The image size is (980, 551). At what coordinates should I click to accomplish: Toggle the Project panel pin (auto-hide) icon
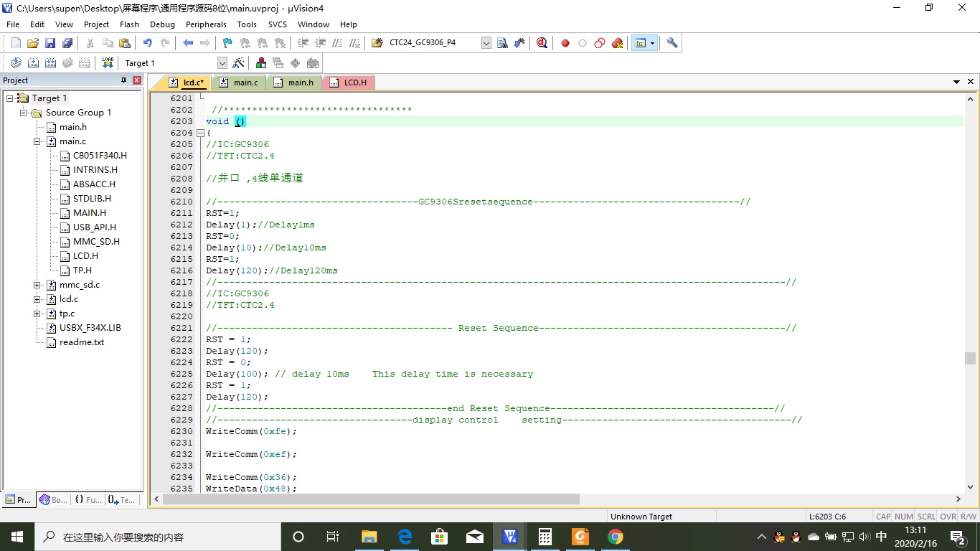pyautogui.click(x=123, y=80)
